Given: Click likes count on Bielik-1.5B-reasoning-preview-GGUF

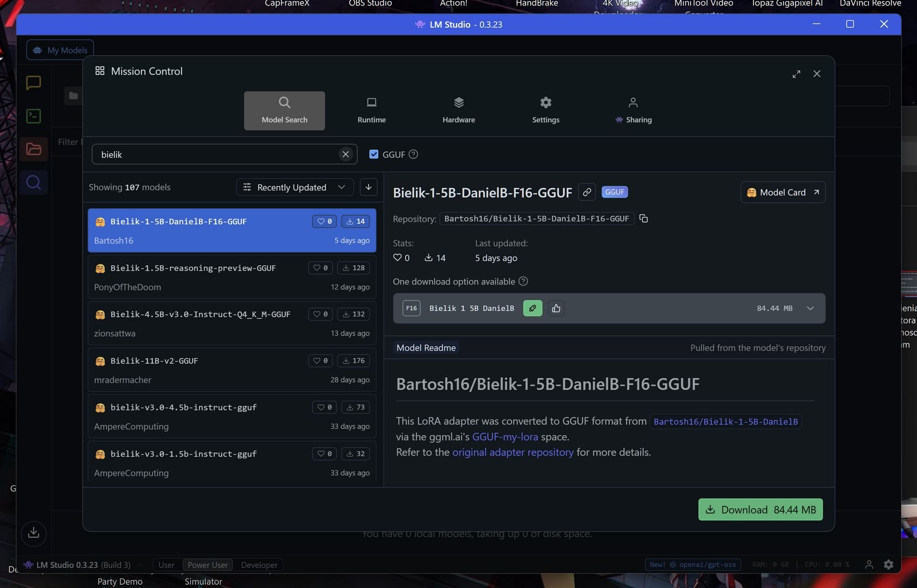Looking at the screenshot, I should (x=320, y=268).
